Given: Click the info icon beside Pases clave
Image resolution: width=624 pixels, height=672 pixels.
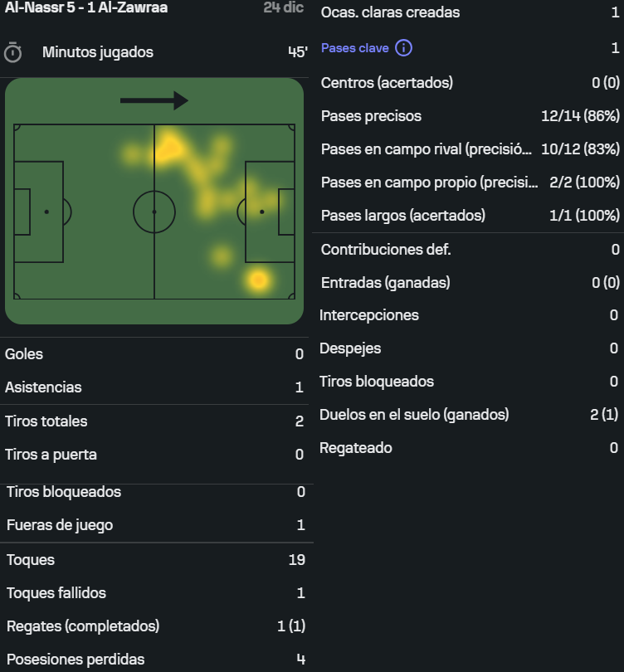Looking at the screenshot, I should click(403, 48).
